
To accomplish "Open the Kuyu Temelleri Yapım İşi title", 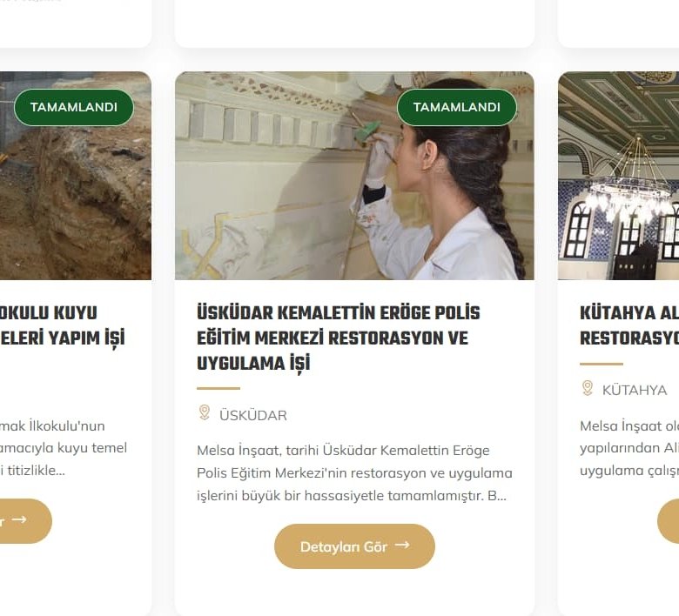I will tap(63, 325).
